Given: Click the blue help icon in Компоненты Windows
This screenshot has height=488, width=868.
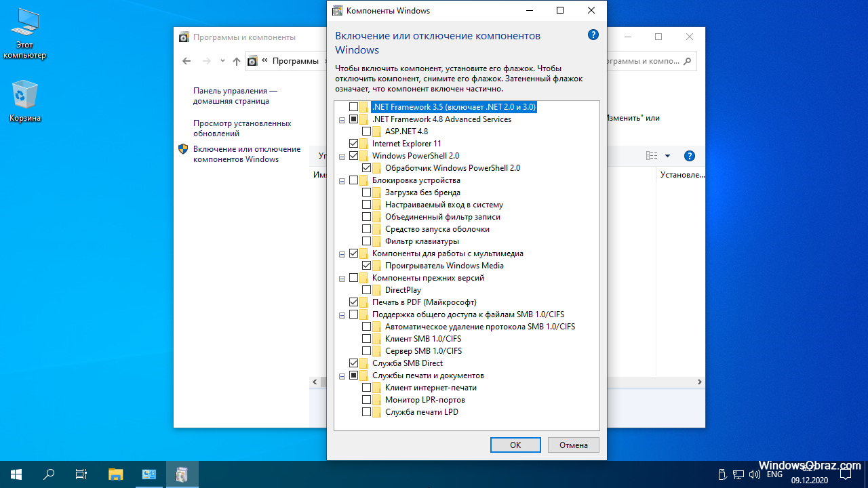Looking at the screenshot, I should (x=593, y=35).
